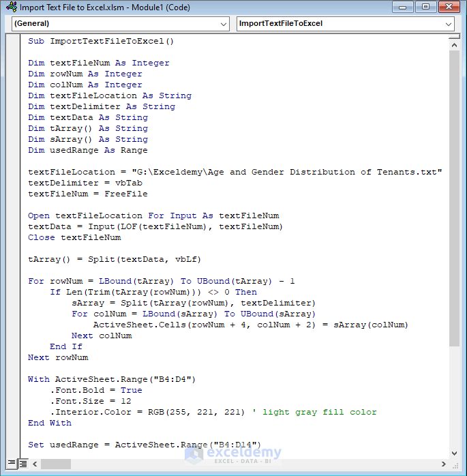Click "Dim textDelimiter As String" line
The image size is (467, 476).
[x=102, y=106]
